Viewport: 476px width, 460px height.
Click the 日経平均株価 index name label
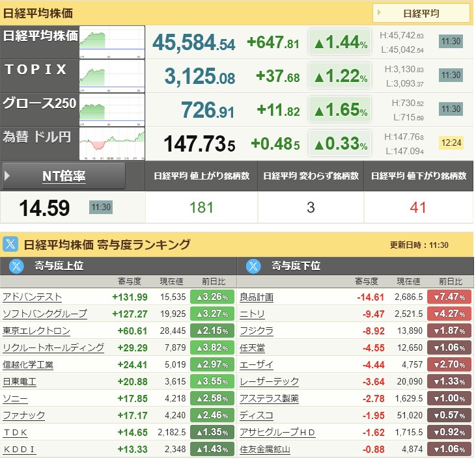coord(40,36)
